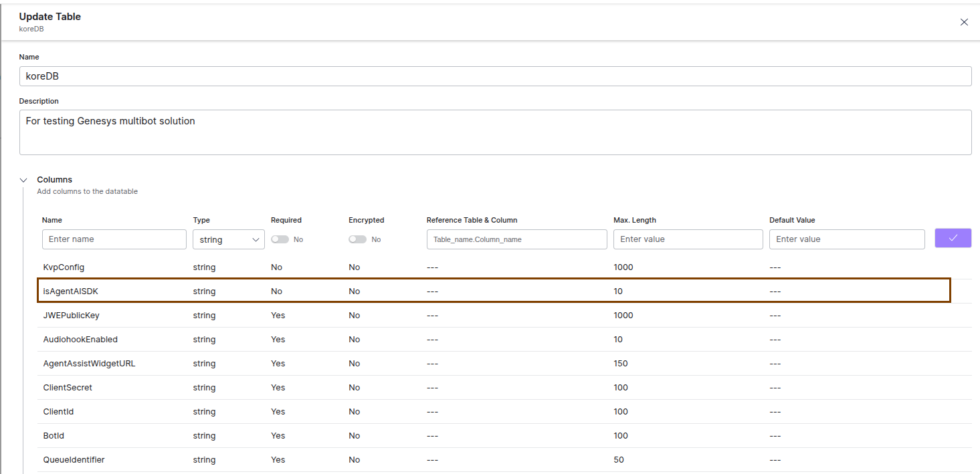Select the AgentAssistWidgetURL column row

click(x=90, y=364)
